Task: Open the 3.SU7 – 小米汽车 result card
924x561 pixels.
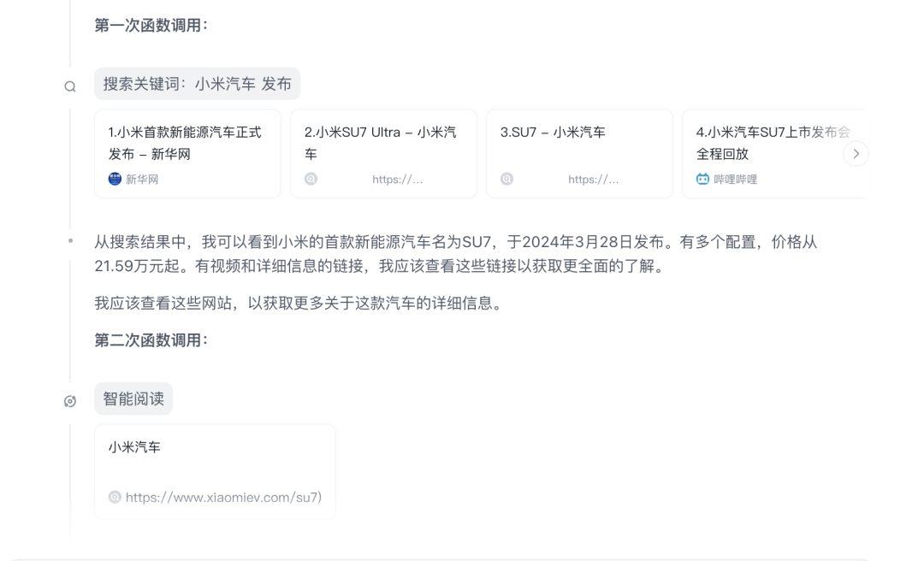Action: click(x=579, y=154)
